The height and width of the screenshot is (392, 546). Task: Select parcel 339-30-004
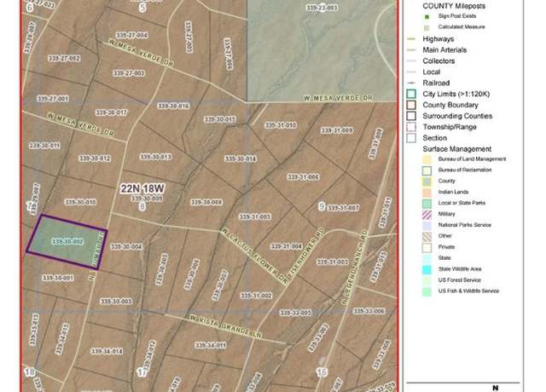coord(126,246)
